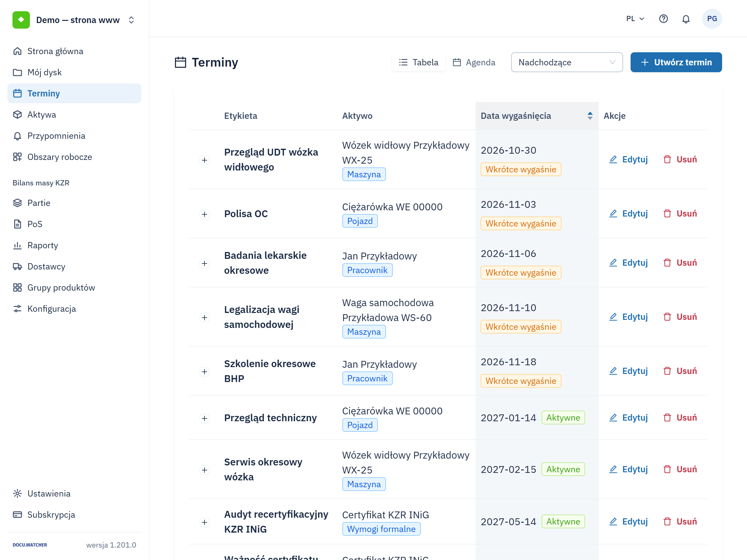Click the Ustawienia gear icon
This screenshot has height=560, width=747.
(17, 493)
